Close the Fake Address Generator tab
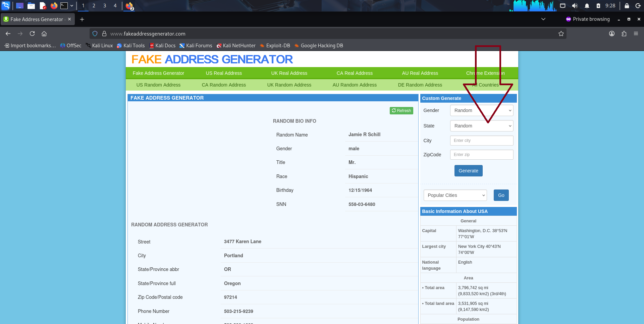644x324 pixels. tap(69, 19)
